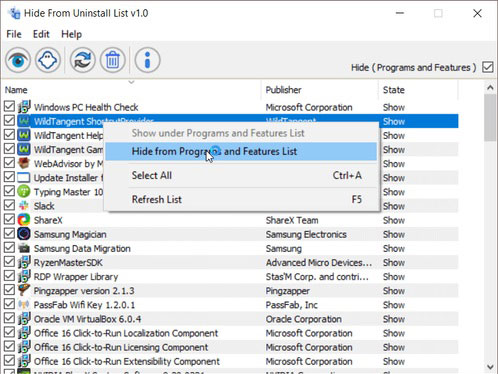
Task: Choose Refresh List in the context menu
Action: [241, 199]
